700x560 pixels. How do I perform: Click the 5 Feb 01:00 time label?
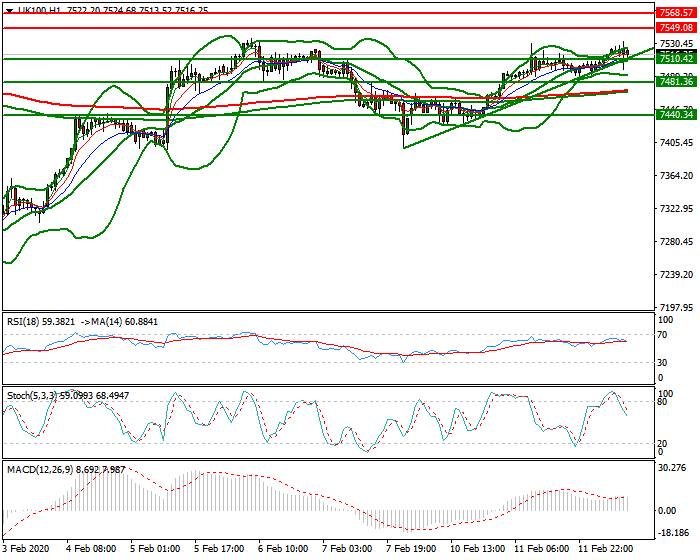pyautogui.click(x=155, y=548)
